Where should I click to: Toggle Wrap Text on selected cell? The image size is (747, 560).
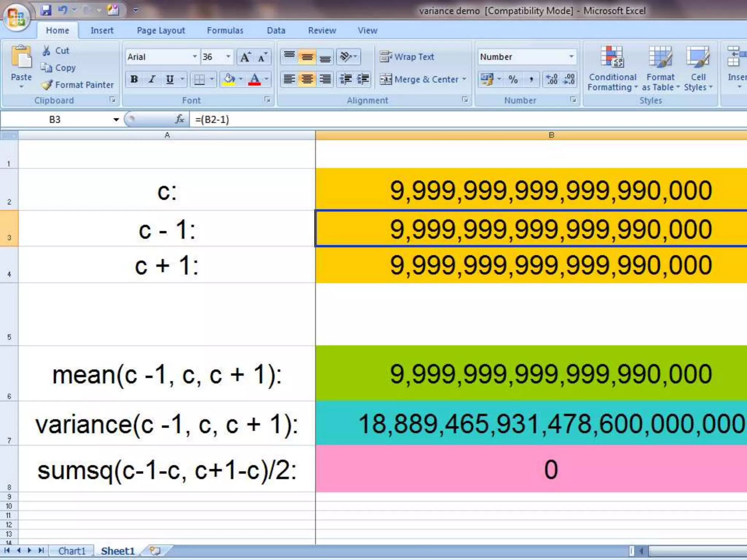407,57
